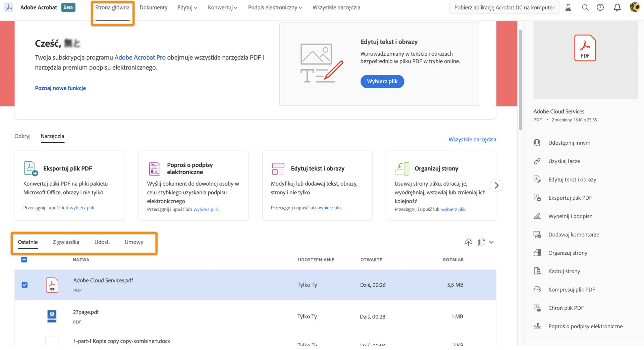
Task: Open the help question mark icon
Action: click(x=600, y=7)
